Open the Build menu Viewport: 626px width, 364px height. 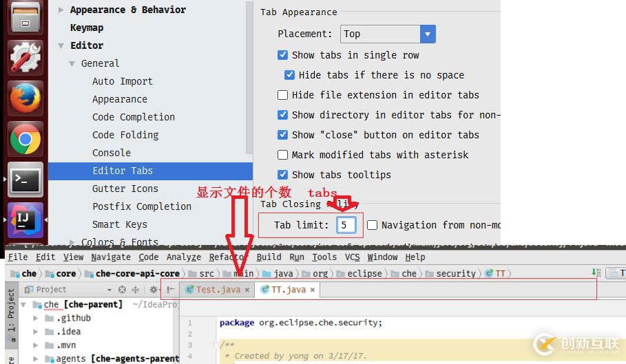[269, 257]
